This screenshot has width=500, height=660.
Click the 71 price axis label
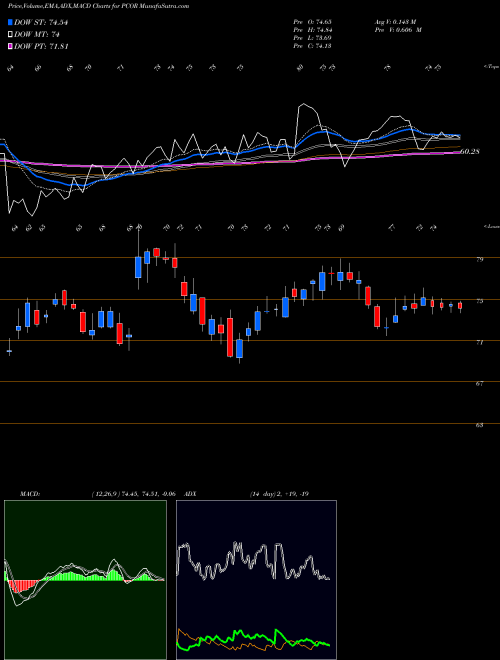click(x=479, y=343)
